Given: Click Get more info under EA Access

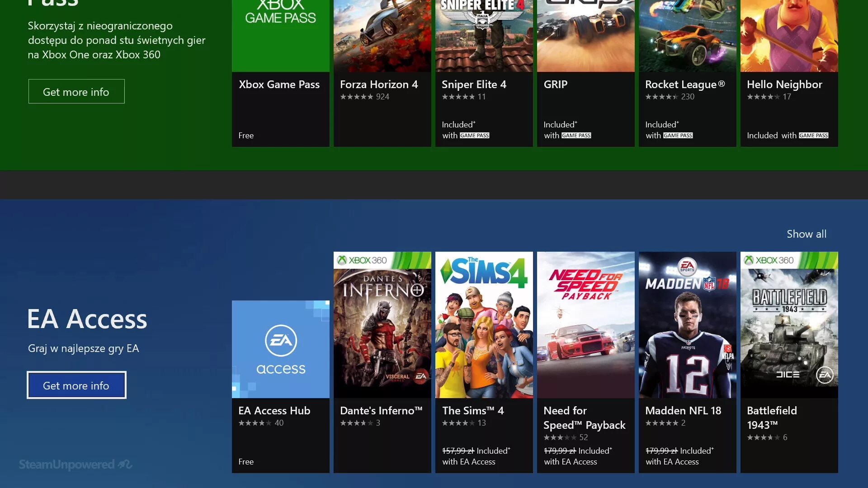Looking at the screenshot, I should tap(76, 385).
